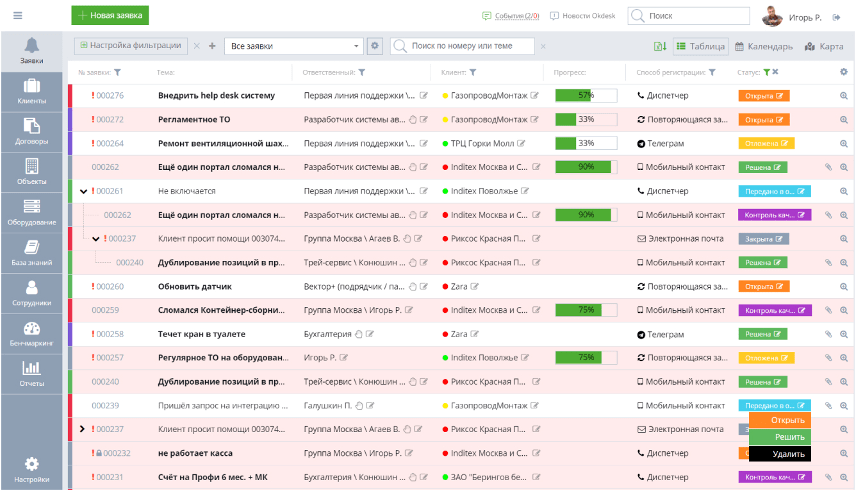Click Настройка фильтрации button

tap(130, 46)
